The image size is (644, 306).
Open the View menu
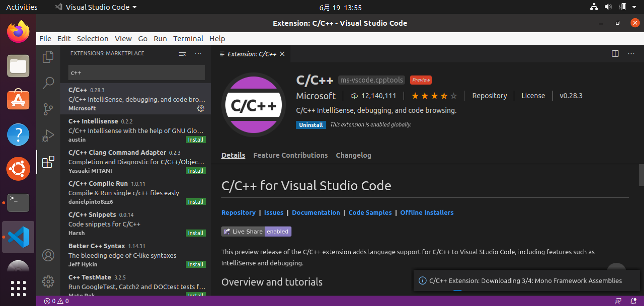click(123, 39)
